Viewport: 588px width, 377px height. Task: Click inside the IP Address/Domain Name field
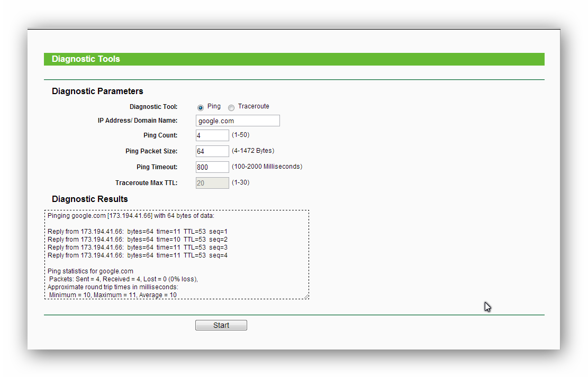coord(238,121)
